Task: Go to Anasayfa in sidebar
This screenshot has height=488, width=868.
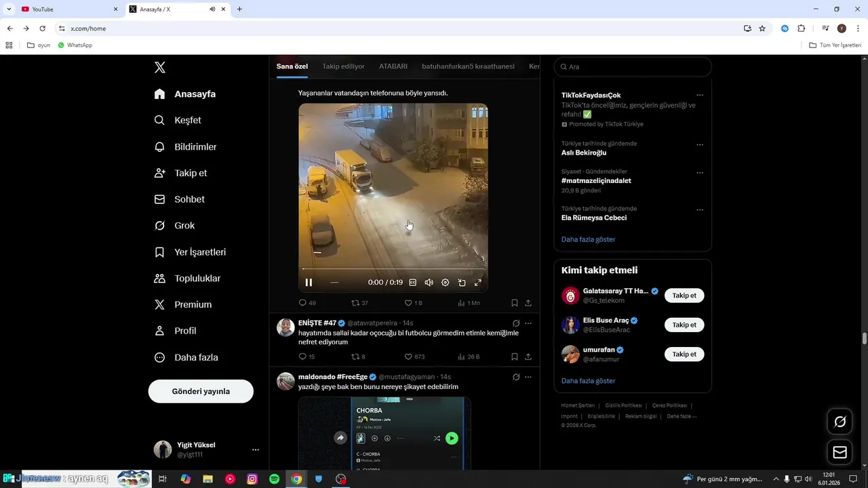Action: pos(184,94)
